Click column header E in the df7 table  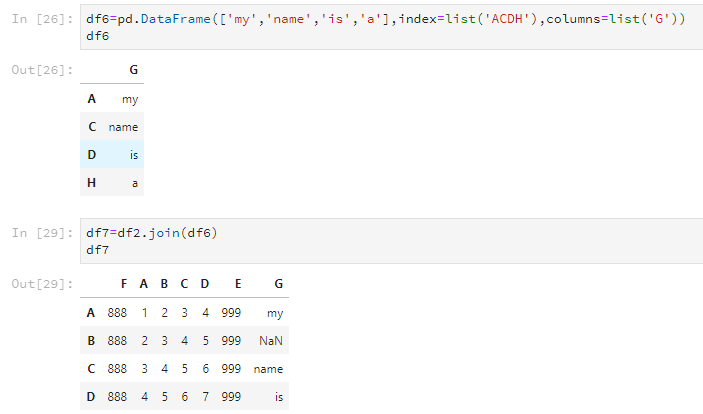point(237,283)
